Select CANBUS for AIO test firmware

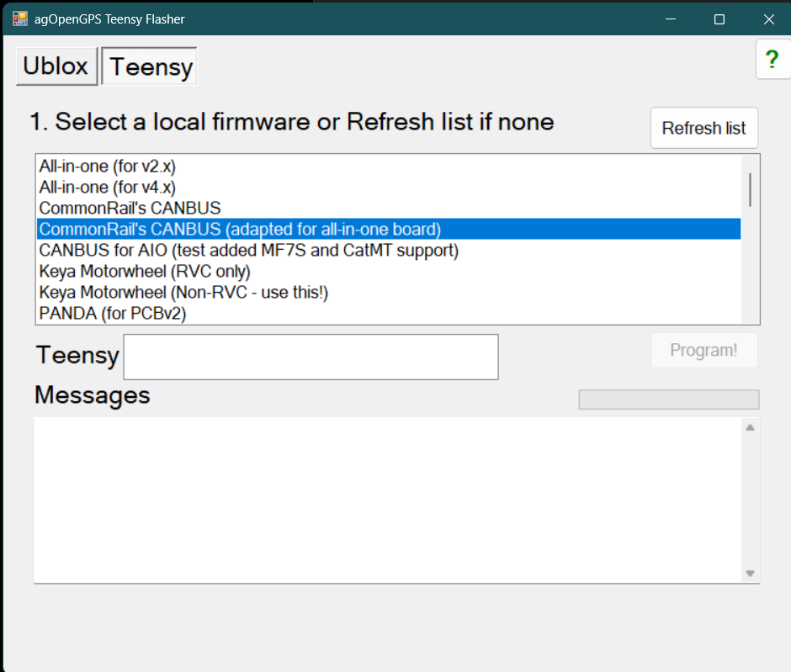pyautogui.click(x=389, y=250)
